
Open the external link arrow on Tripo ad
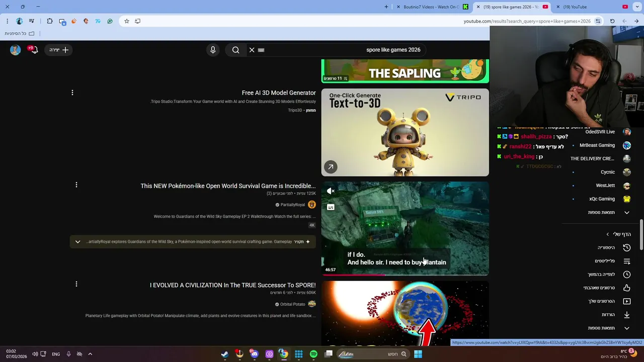[x=331, y=167]
